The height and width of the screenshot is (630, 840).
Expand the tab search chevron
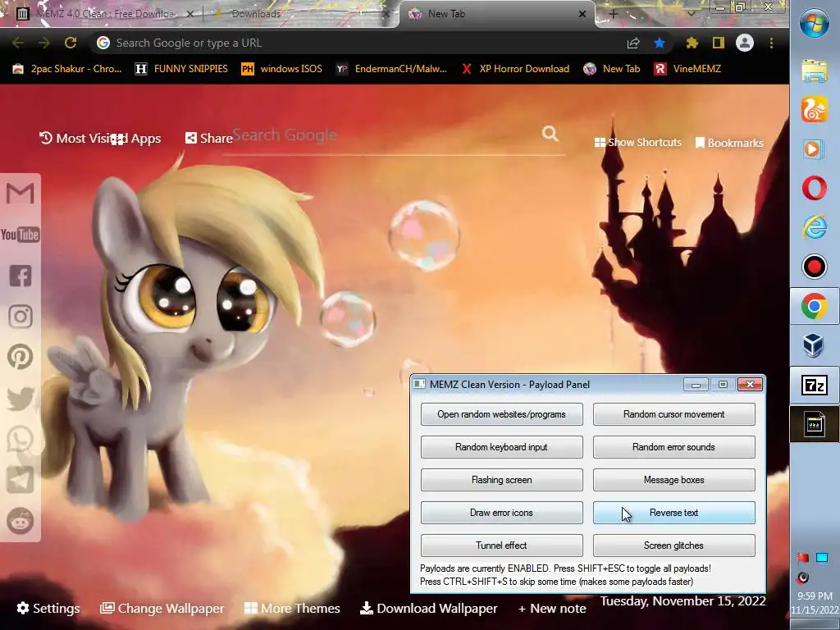tap(692, 14)
